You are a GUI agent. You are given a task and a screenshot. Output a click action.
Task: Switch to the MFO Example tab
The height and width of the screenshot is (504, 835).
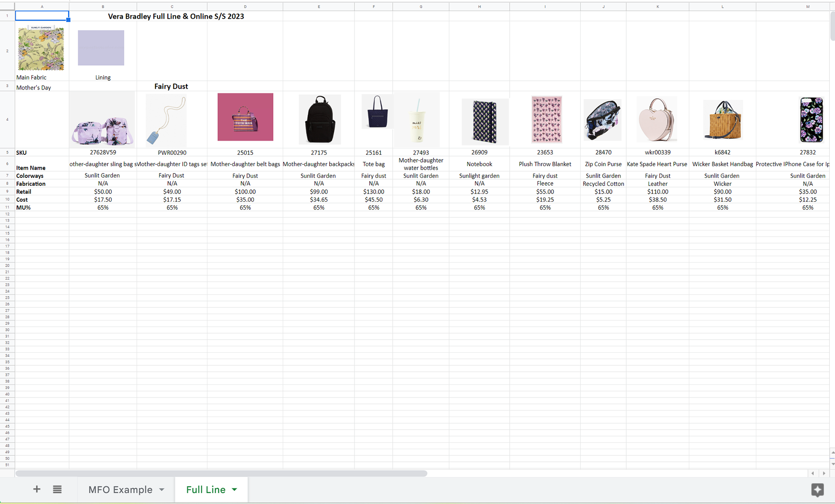120,490
